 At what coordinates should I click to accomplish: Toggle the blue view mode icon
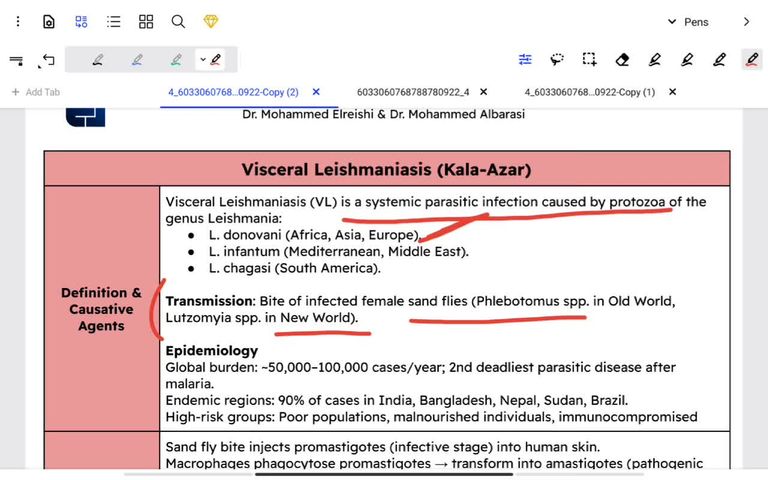coord(81,21)
